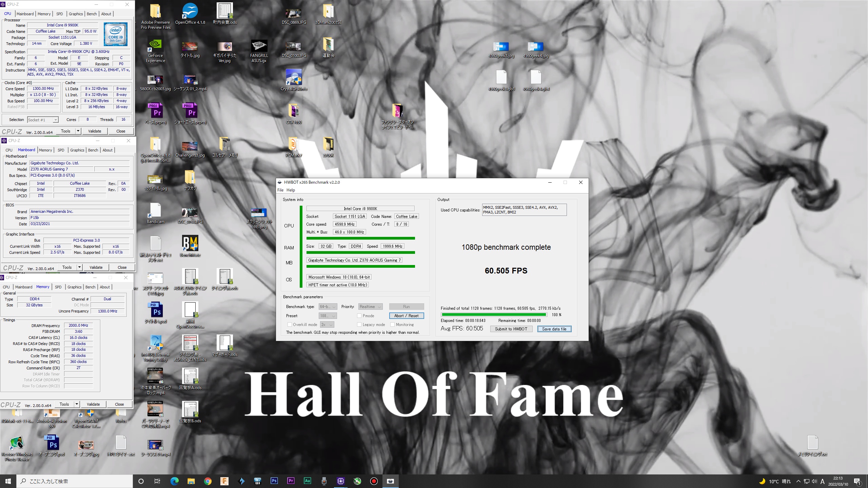Click the BIOS version F15b value
Viewport: 868px width, 488px height.
pos(80,218)
